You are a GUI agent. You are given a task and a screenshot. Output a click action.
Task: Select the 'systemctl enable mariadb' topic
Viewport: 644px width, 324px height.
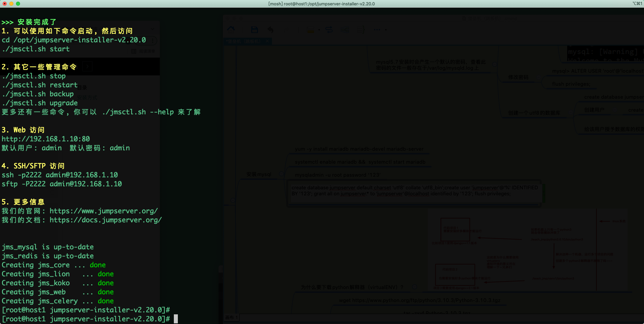pos(360,162)
